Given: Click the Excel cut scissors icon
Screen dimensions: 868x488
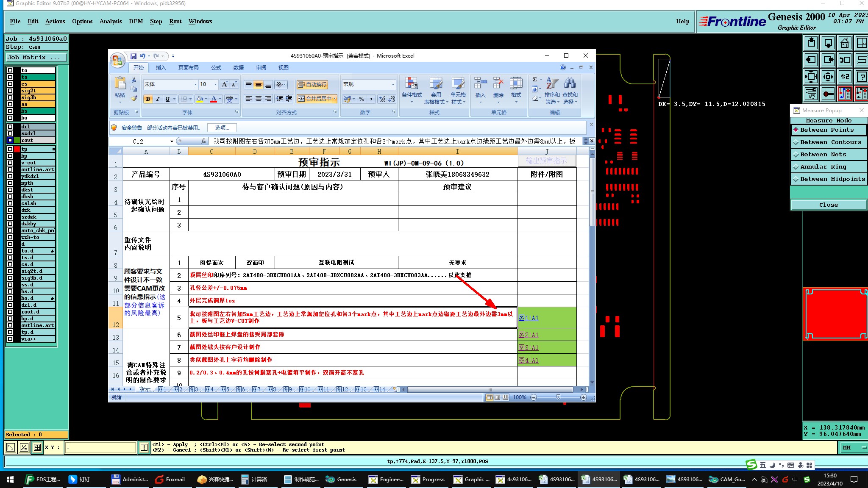Looking at the screenshot, I should click(x=134, y=80).
